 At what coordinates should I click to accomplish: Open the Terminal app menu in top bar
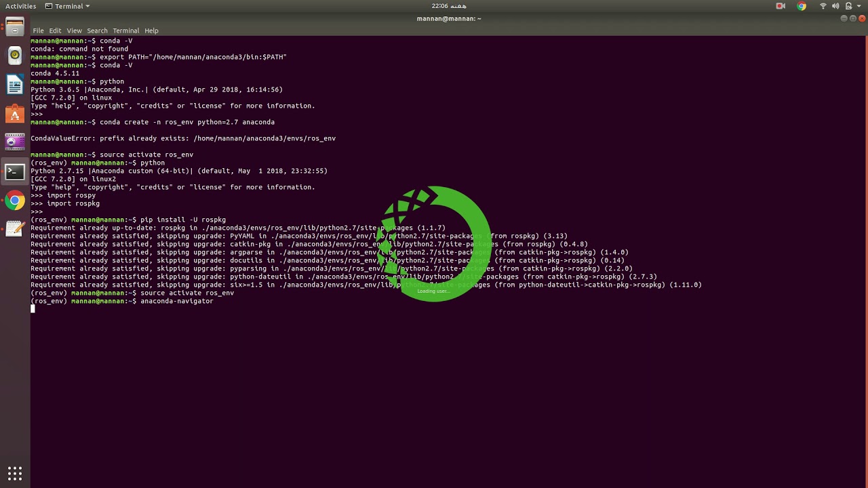pos(67,6)
